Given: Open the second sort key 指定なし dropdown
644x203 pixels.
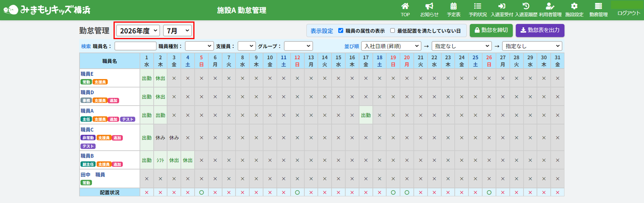Looking at the screenshot, I should (x=461, y=46).
